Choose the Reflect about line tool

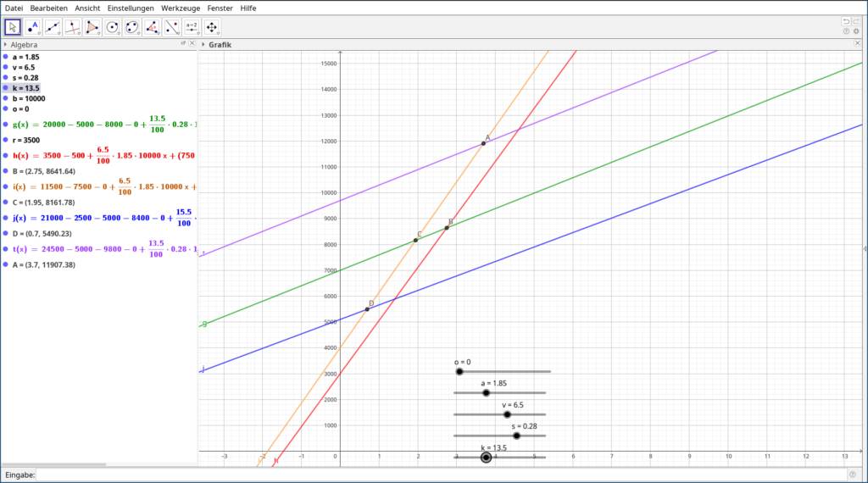(171, 27)
